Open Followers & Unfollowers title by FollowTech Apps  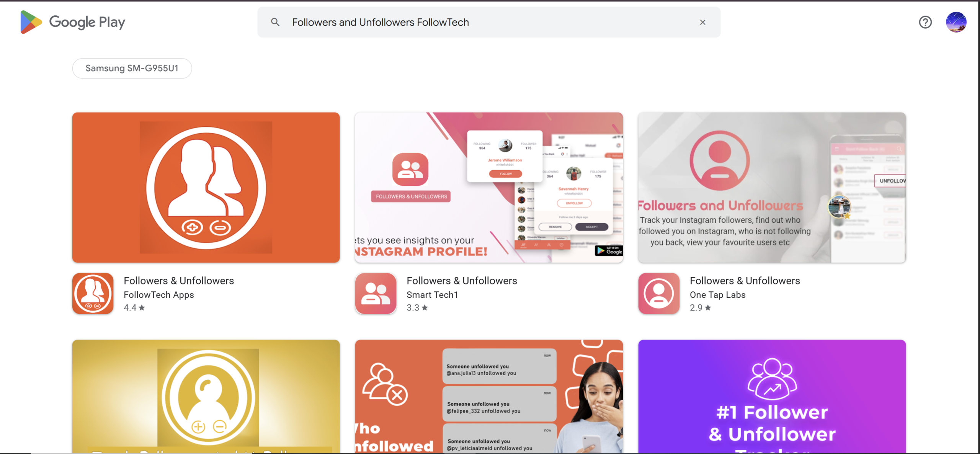click(x=179, y=281)
